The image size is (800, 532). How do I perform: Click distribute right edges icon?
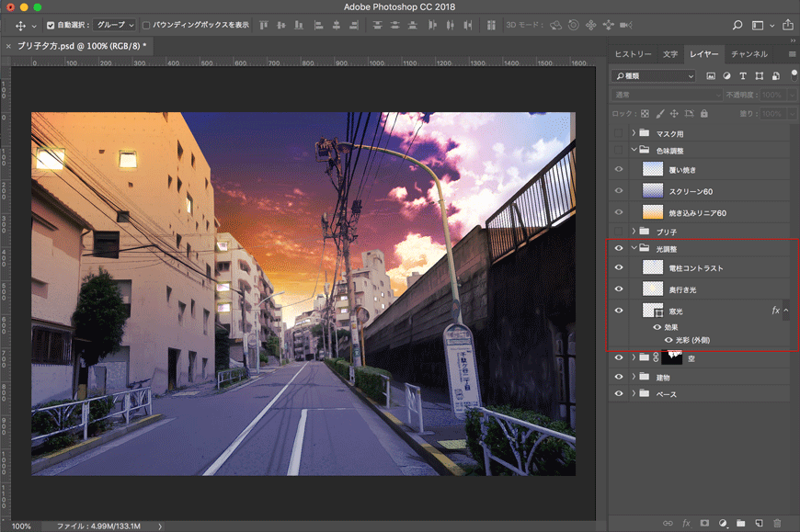pos(467,25)
